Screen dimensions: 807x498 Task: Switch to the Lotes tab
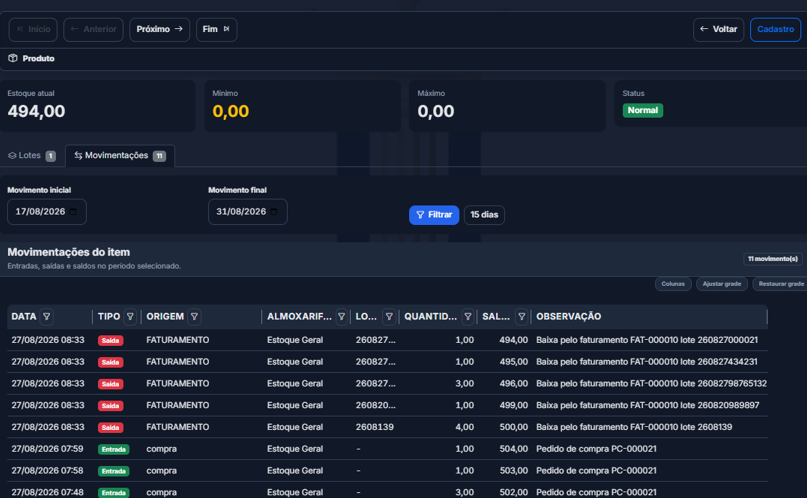pyautogui.click(x=32, y=155)
